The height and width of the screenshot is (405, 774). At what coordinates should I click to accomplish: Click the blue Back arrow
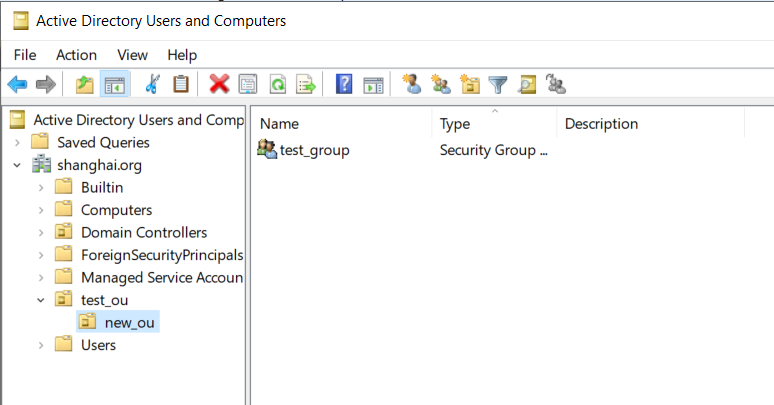point(17,84)
